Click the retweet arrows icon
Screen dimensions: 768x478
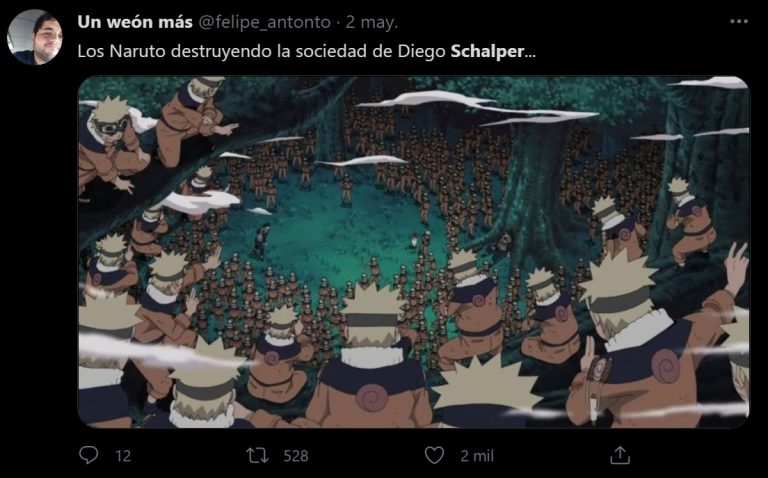[257, 455]
